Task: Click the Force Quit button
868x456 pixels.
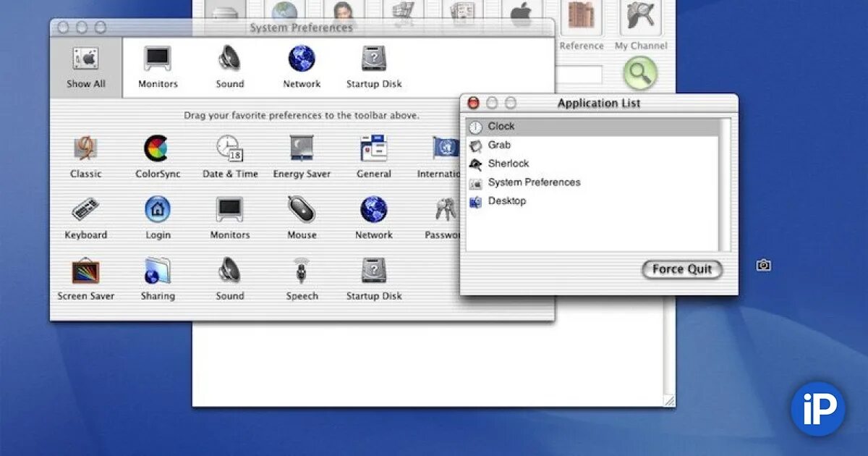Action: click(x=682, y=269)
